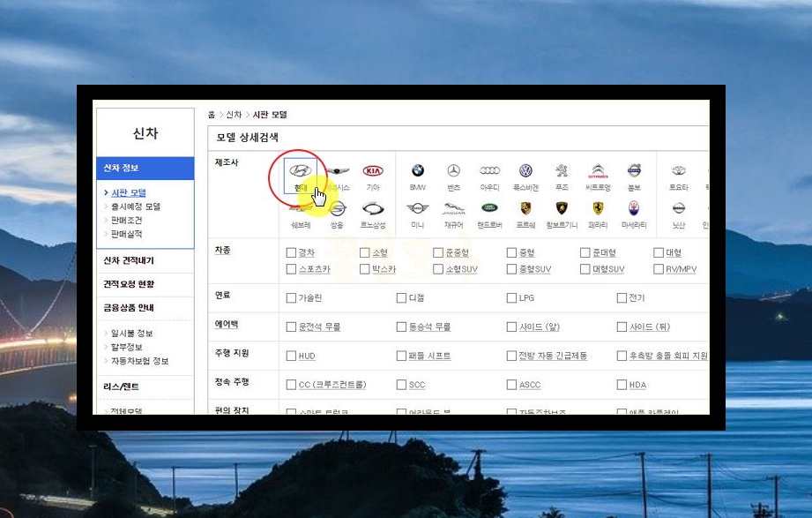Select the Volkswagen (폭스바겐) logo
The width and height of the screenshot is (812, 518).
[525, 170]
